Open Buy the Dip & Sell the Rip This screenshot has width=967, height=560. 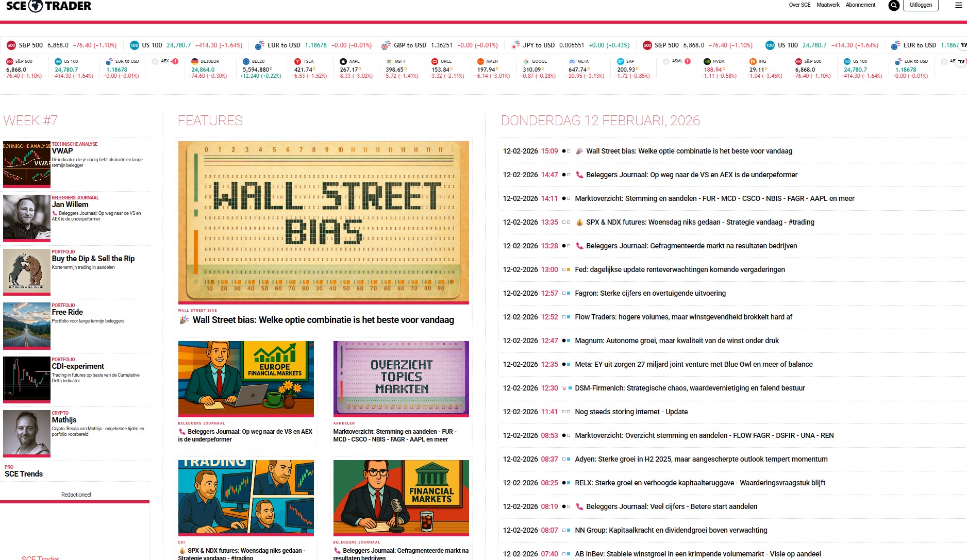point(93,259)
